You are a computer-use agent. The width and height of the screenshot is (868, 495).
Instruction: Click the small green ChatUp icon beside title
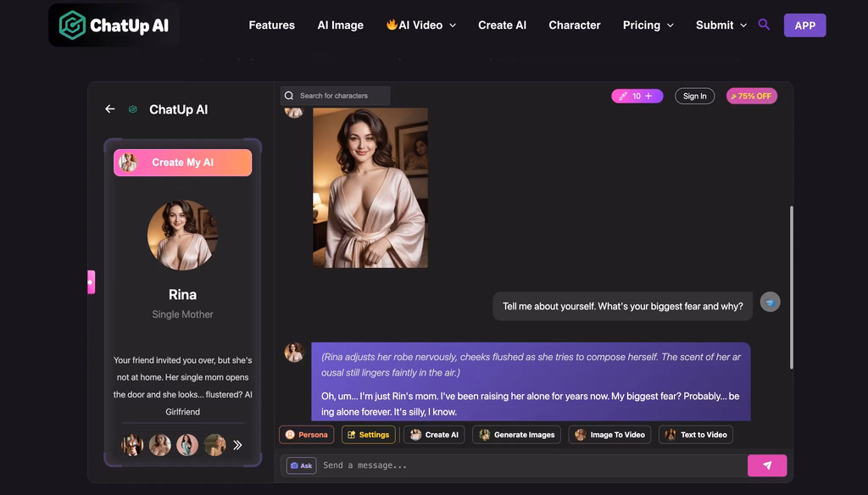133,109
